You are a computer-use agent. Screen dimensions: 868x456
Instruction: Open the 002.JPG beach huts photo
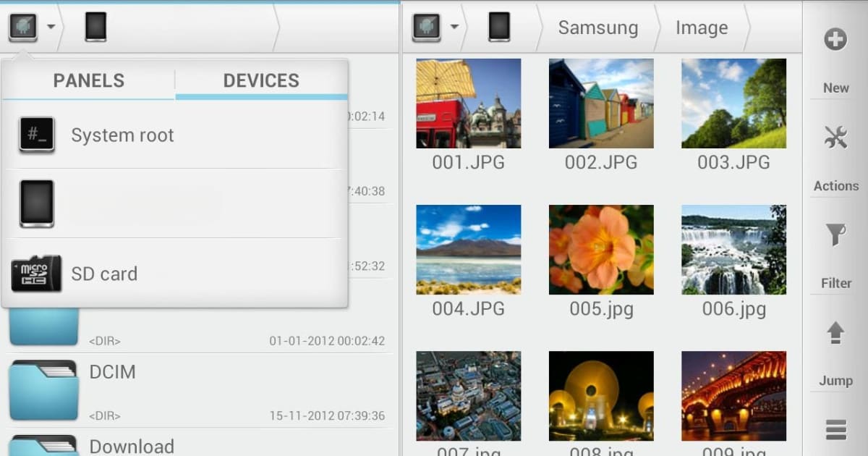point(601,103)
